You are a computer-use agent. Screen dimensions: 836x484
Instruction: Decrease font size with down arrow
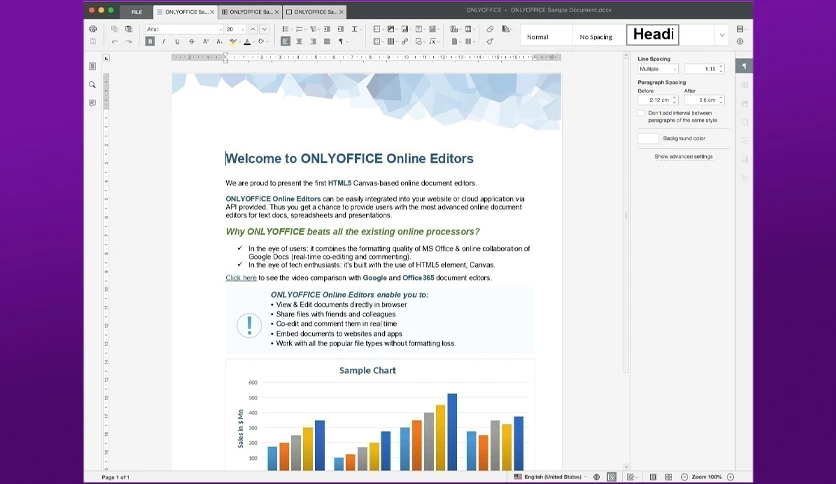[x=264, y=29]
